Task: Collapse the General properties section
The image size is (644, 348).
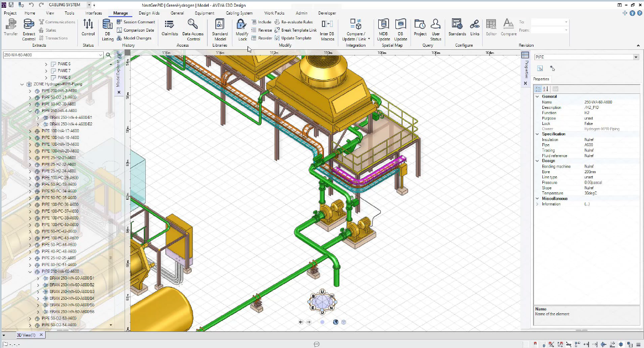Action: (537, 96)
